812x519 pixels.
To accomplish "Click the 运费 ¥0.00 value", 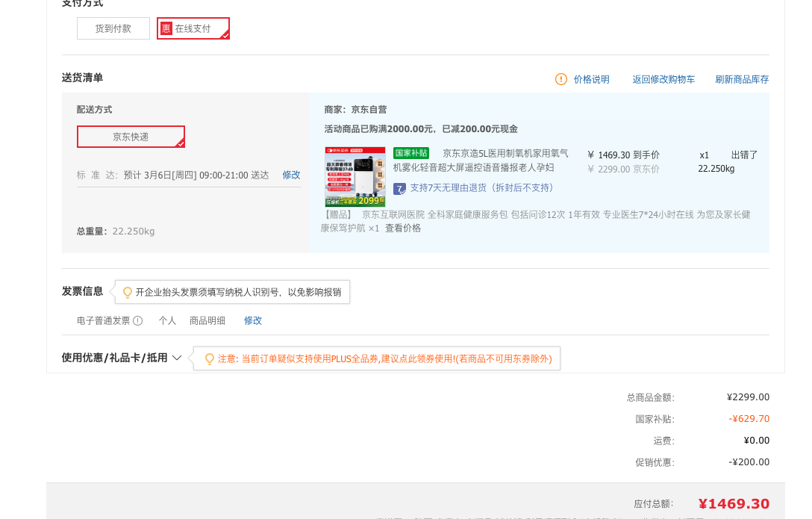I will click(x=756, y=441).
